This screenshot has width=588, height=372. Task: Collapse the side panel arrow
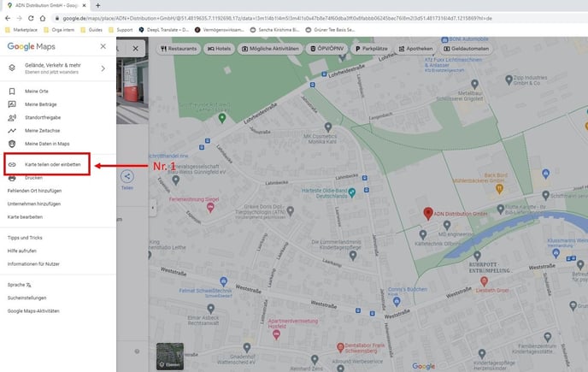(153, 207)
